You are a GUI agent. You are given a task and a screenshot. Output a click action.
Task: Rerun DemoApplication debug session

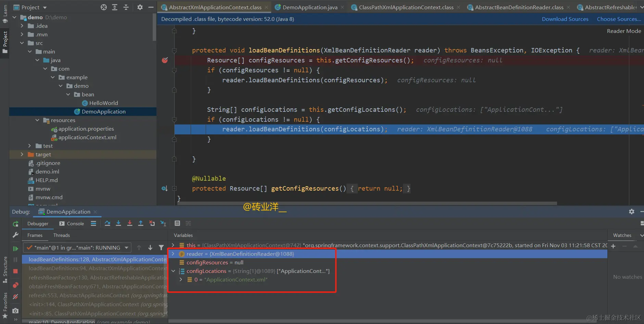15,224
